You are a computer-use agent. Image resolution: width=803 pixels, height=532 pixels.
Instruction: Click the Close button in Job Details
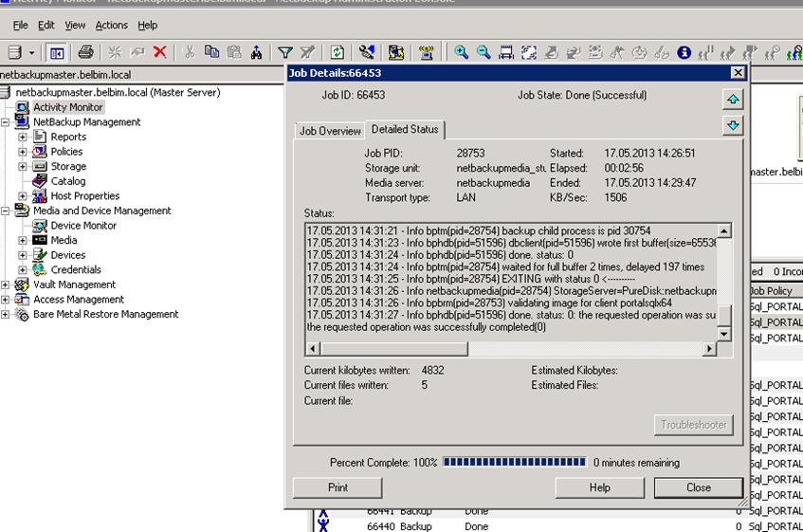click(x=699, y=487)
